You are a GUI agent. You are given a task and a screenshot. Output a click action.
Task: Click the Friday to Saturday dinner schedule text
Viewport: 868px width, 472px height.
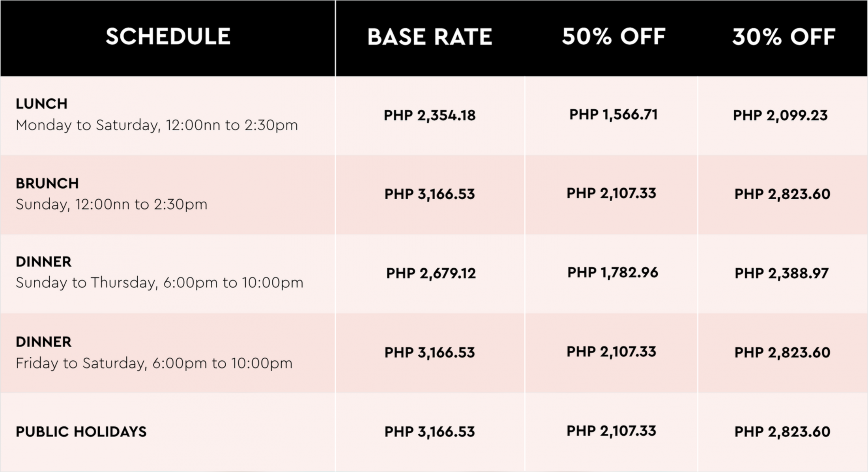click(x=154, y=363)
